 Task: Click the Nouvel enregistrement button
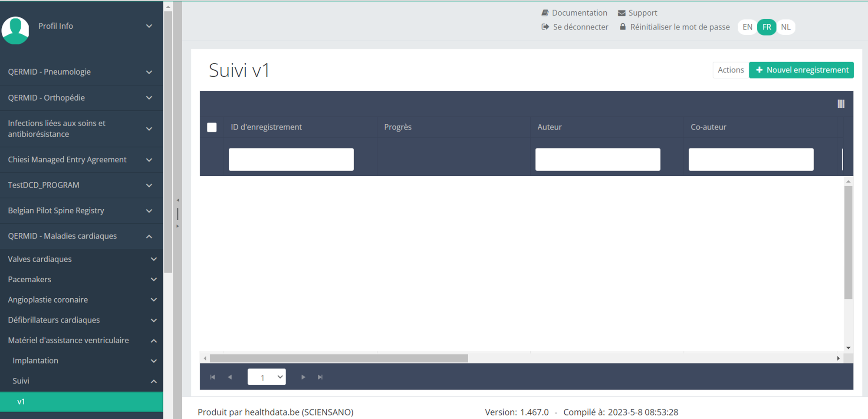coord(801,70)
